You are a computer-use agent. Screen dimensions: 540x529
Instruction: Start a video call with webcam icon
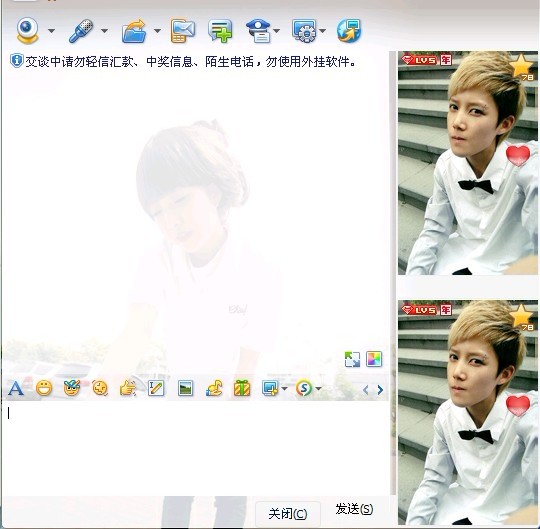point(28,31)
